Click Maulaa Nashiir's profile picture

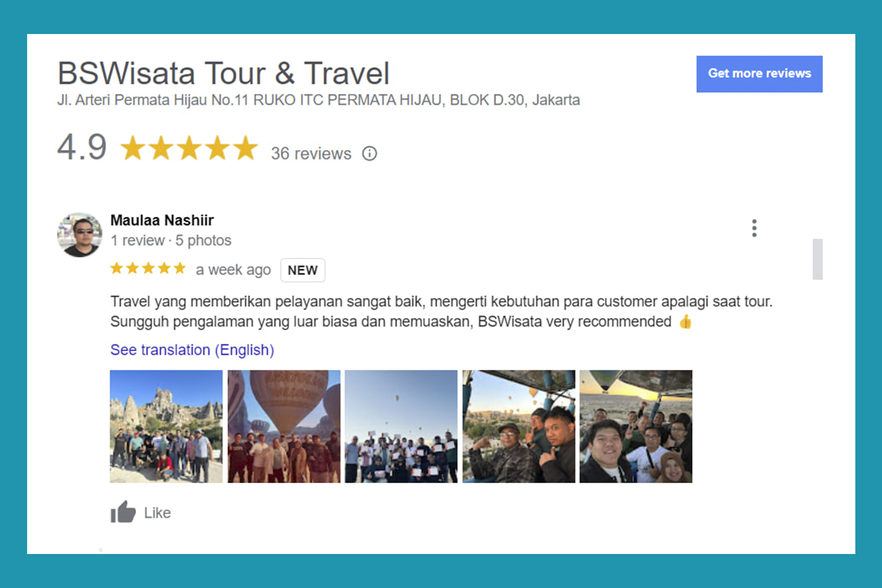point(79,234)
